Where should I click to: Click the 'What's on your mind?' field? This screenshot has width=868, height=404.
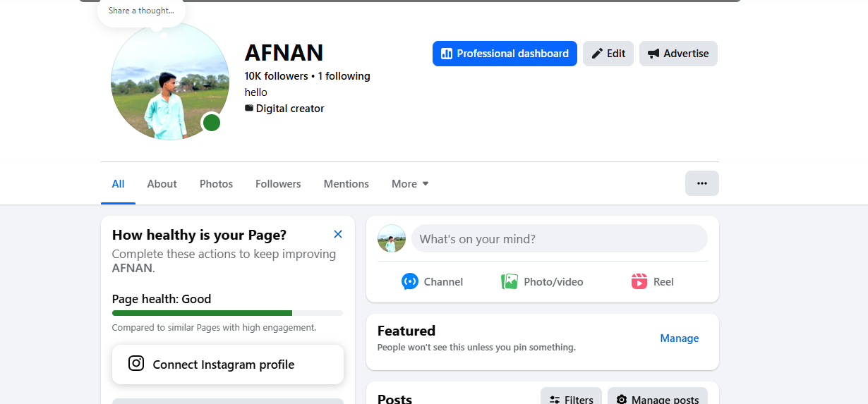558,239
